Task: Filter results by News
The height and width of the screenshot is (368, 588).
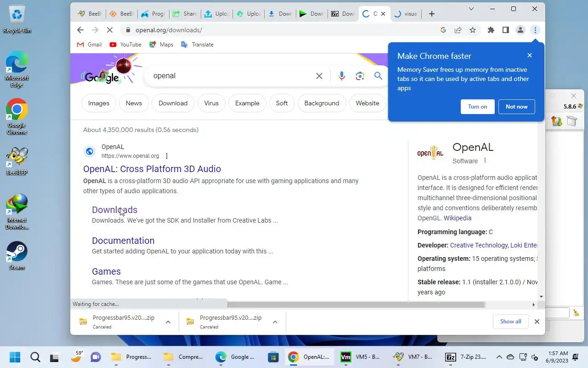Action: (134, 103)
